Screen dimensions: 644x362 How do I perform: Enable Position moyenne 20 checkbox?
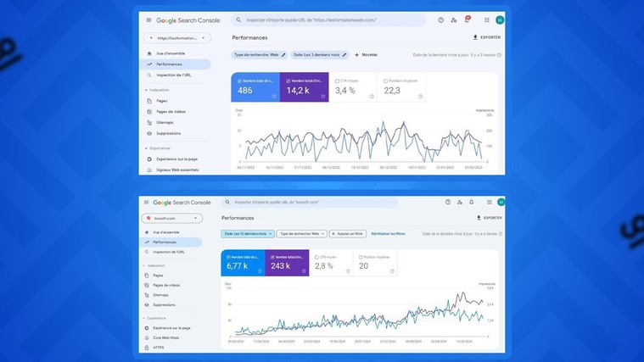(361, 257)
